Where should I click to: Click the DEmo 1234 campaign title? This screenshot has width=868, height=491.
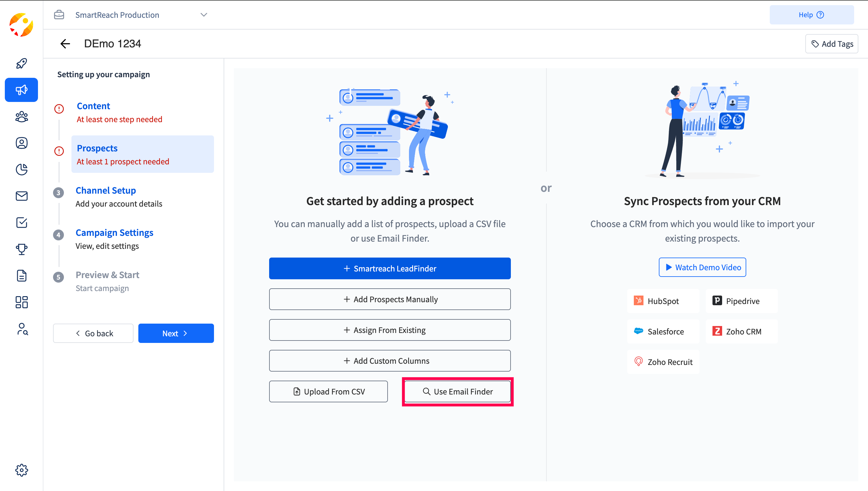112,43
